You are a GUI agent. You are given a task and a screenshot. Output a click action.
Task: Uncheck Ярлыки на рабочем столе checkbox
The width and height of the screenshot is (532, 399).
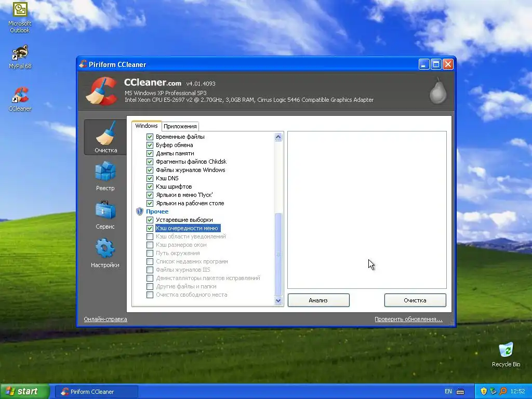tap(150, 203)
